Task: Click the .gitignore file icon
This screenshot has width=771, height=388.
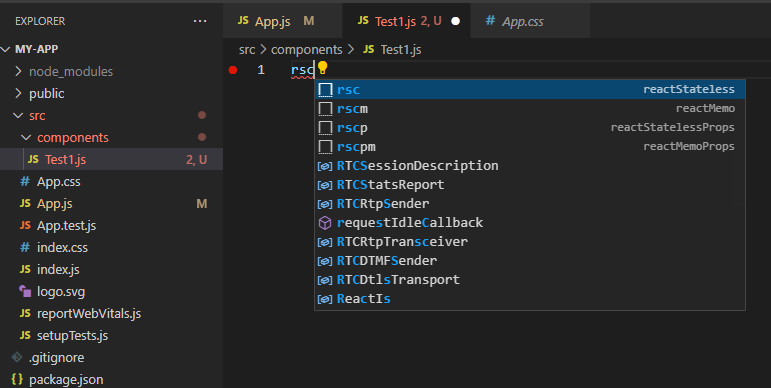Action: [x=17, y=357]
